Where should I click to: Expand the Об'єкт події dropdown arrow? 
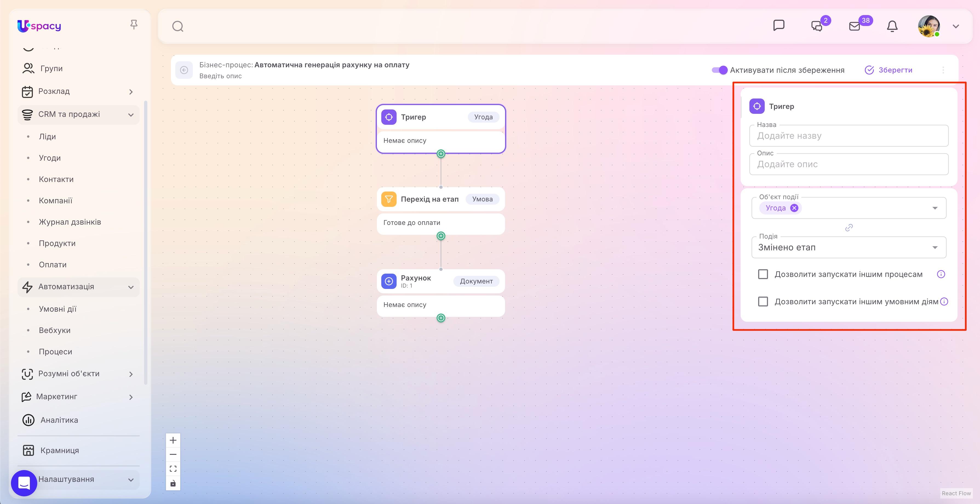pos(935,208)
